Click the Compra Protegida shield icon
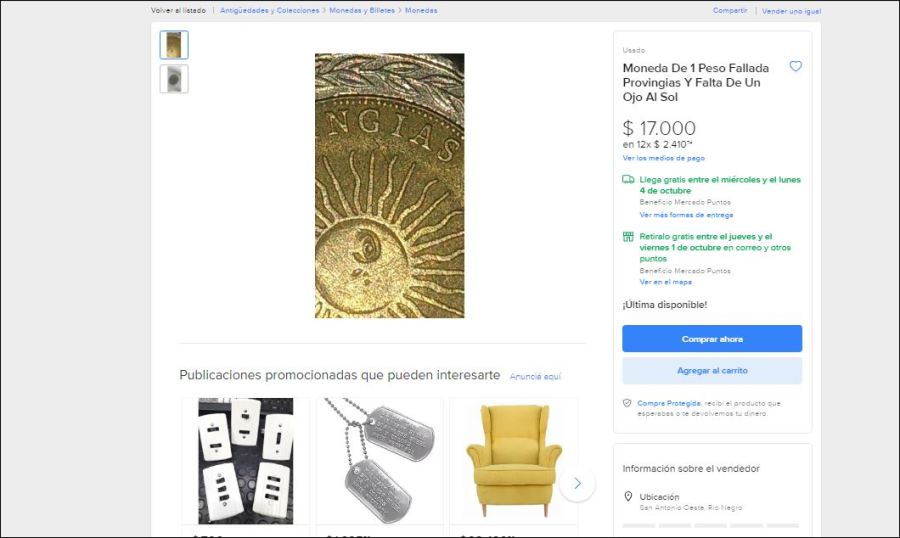 tap(627, 403)
